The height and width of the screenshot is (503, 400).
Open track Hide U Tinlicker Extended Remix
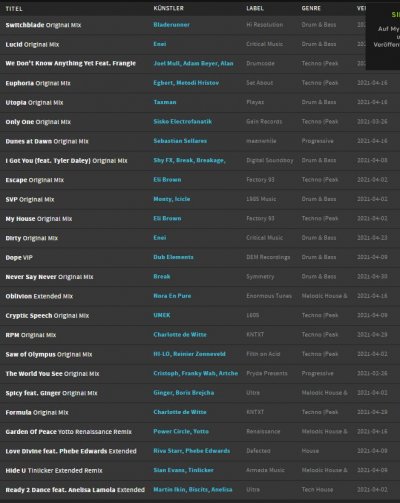[x=54, y=470]
